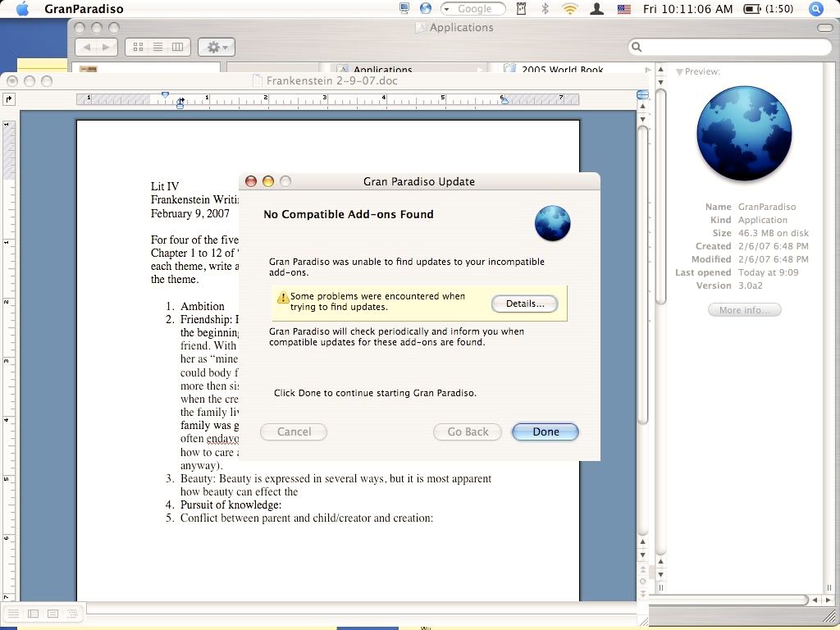Click the Finder window search field
The width and height of the screenshot is (840, 630).
pos(729,47)
